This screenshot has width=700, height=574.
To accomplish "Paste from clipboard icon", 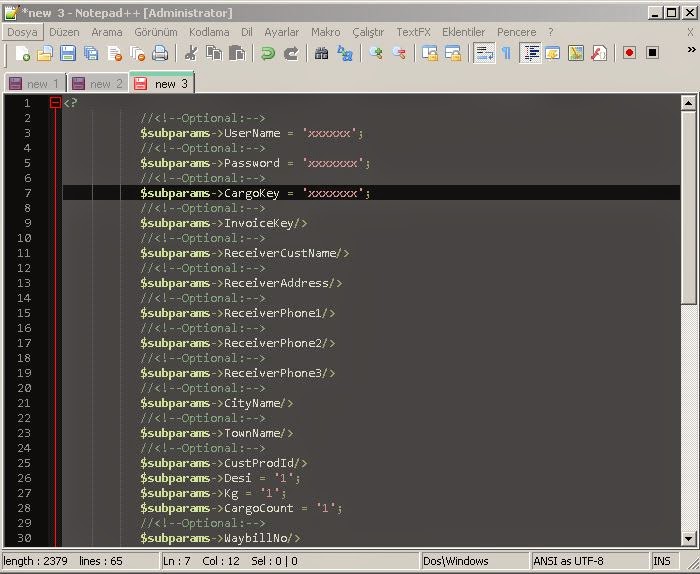I will (x=237, y=53).
